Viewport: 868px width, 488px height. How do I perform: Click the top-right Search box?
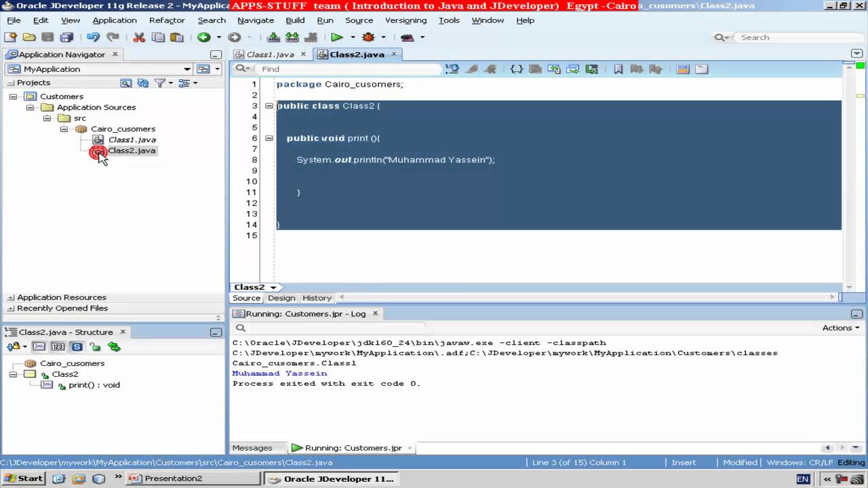tap(800, 37)
